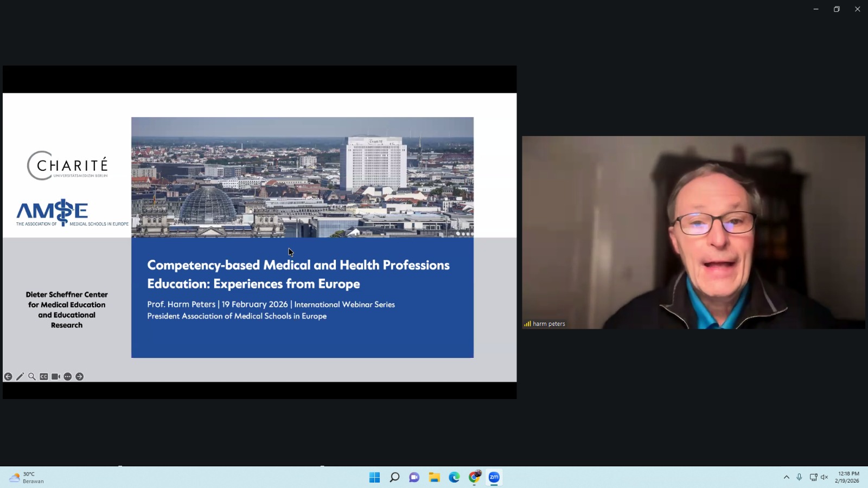Launch Microsoft Edge from taskbar

[x=454, y=477]
